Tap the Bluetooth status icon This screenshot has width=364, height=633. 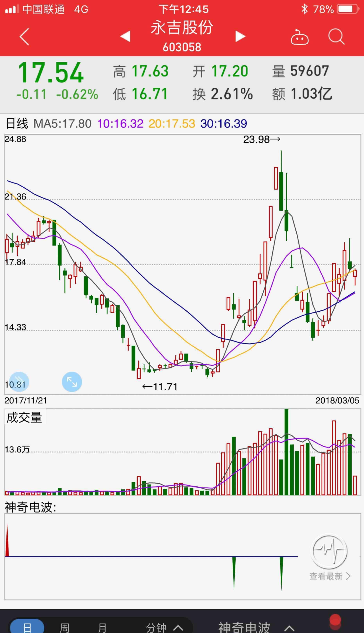click(304, 9)
